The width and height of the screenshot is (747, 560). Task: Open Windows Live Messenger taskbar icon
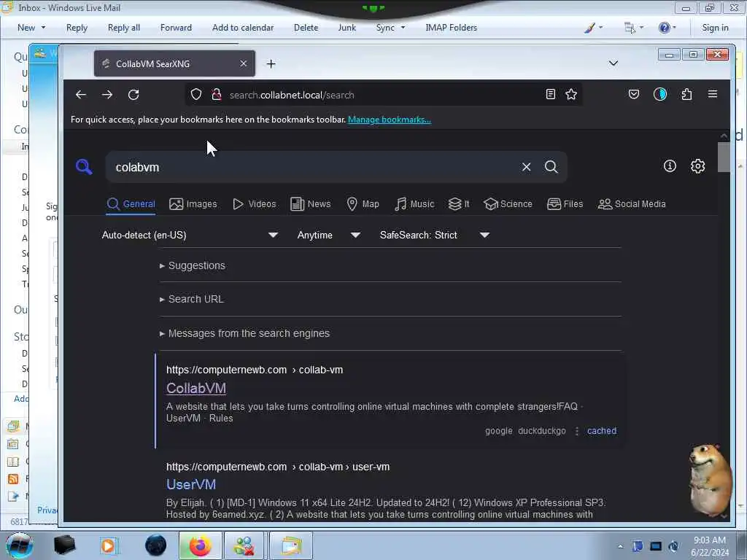[x=244, y=545]
